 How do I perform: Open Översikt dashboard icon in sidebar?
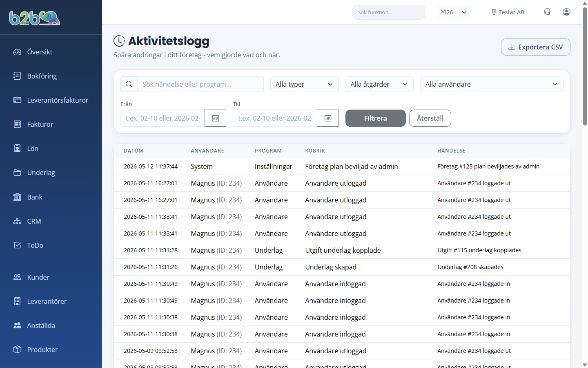pos(17,52)
